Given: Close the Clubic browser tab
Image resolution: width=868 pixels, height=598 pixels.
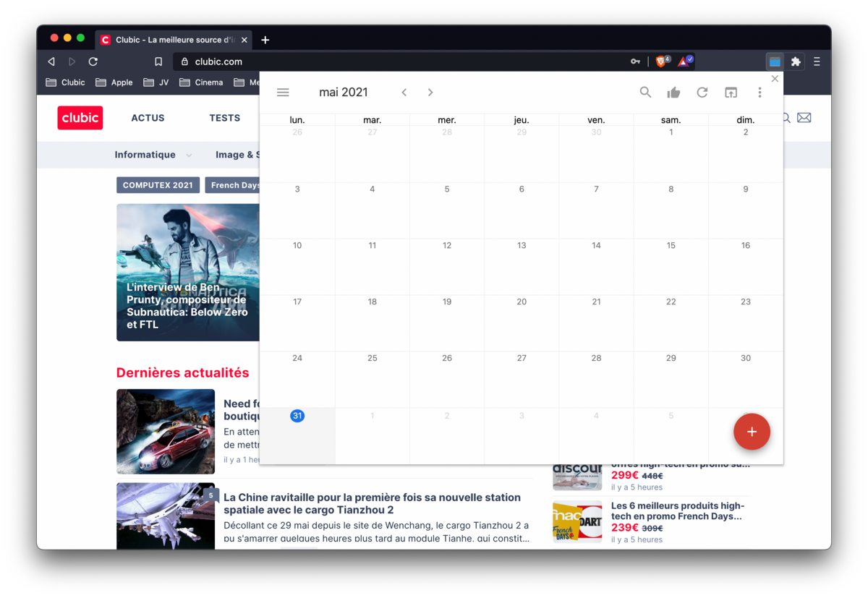Looking at the screenshot, I should click(244, 40).
